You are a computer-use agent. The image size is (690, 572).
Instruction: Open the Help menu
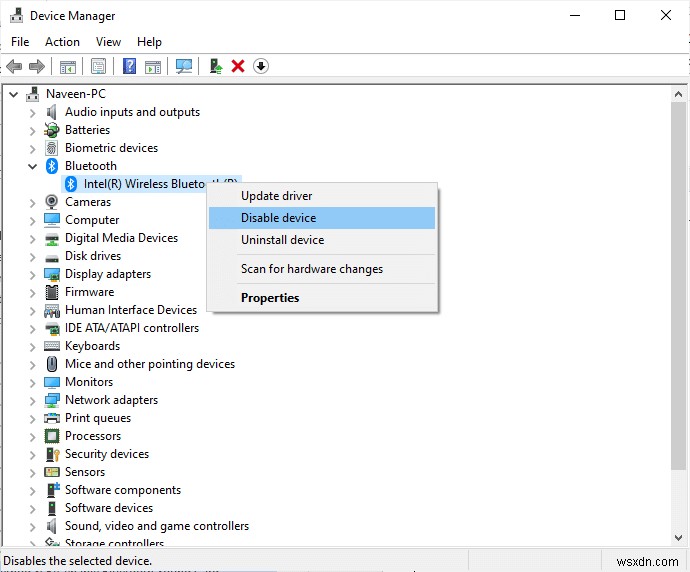[149, 42]
